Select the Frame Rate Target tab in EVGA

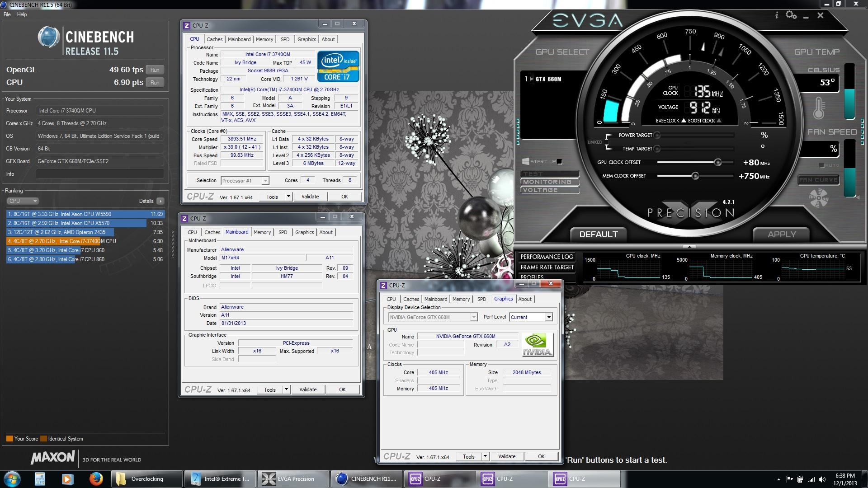coord(547,267)
